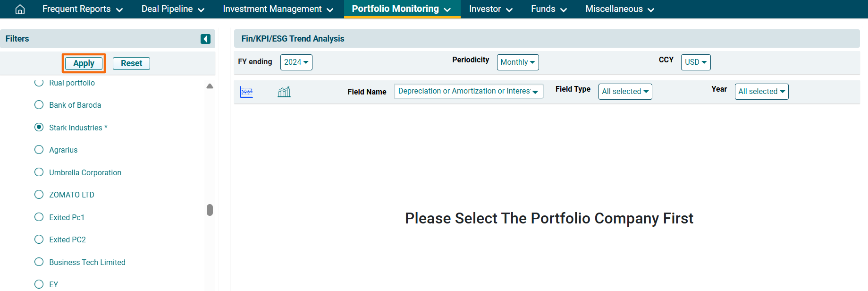Open the CCY USD dropdown

[695, 62]
